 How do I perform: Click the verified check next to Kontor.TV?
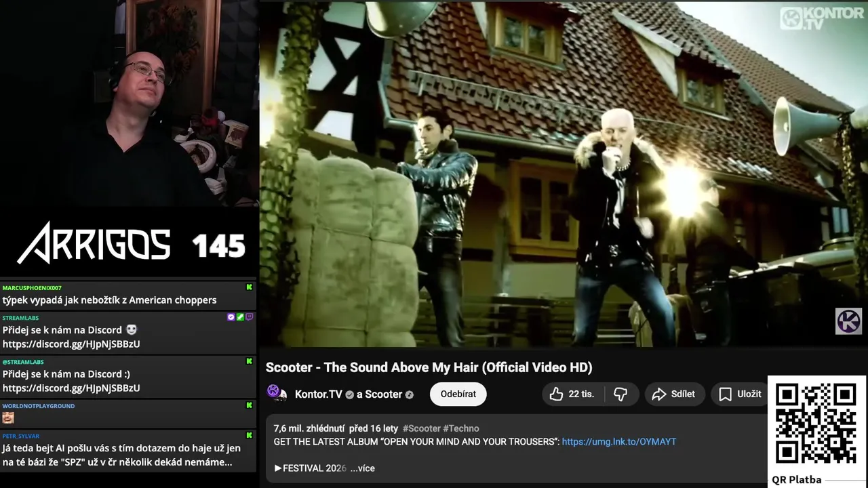click(x=350, y=394)
